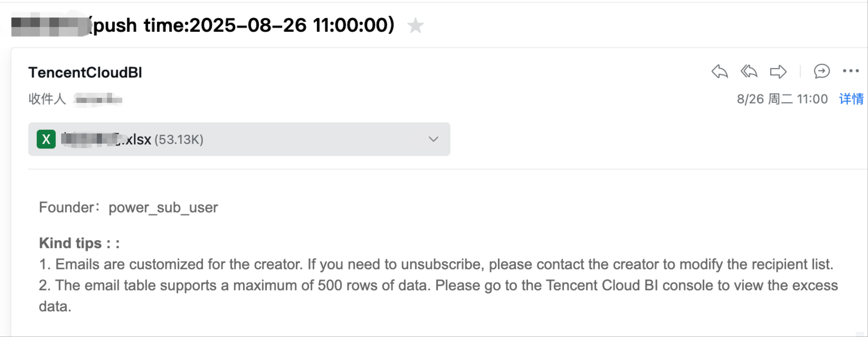The height and width of the screenshot is (337, 868).
Task: Star this push time email
Action: [x=415, y=26]
